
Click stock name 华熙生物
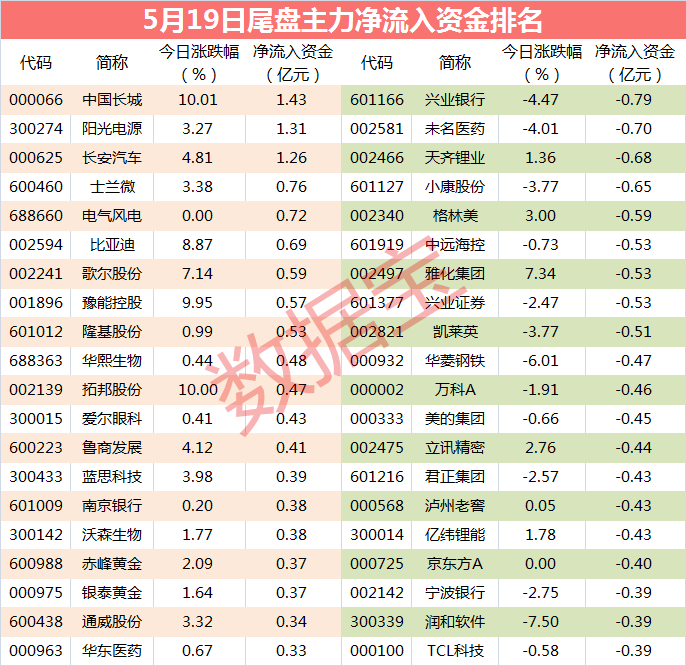(112, 361)
